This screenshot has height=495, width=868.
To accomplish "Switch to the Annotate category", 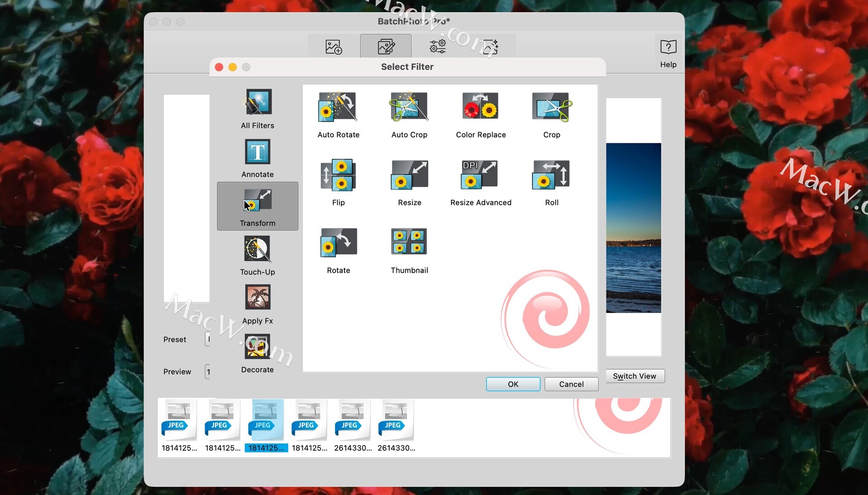I will coord(257,152).
